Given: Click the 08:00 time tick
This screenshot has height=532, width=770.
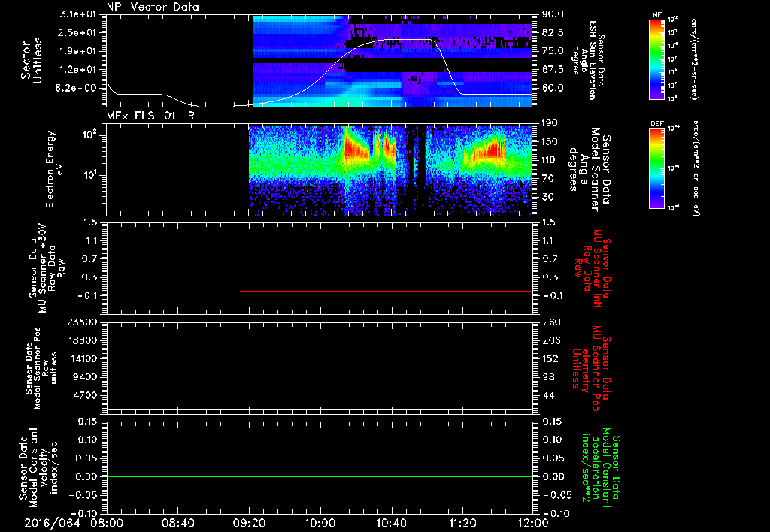Looking at the screenshot, I should 107,523.
